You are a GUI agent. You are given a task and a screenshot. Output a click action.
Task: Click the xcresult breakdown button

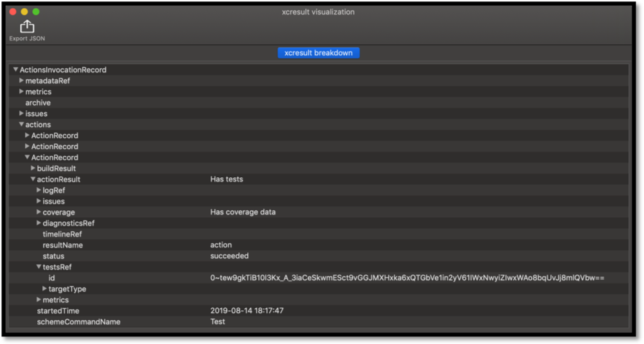(318, 53)
